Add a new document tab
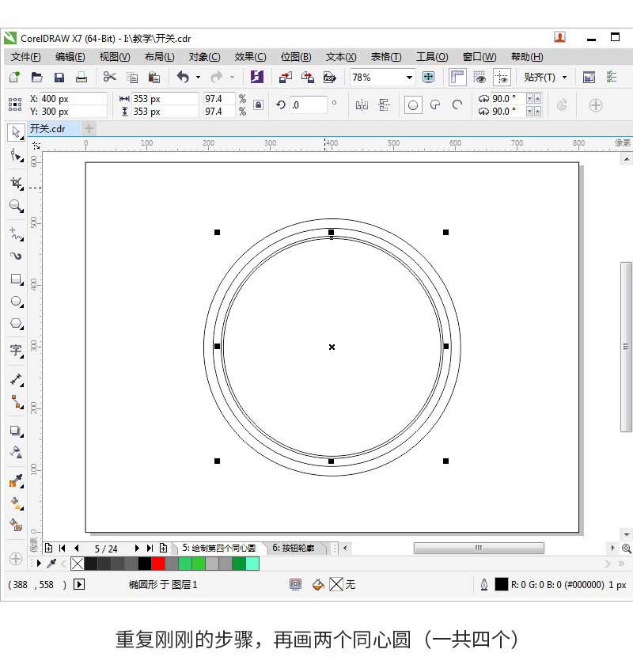Image resolution: width=633 pixels, height=672 pixels. tap(89, 128)
